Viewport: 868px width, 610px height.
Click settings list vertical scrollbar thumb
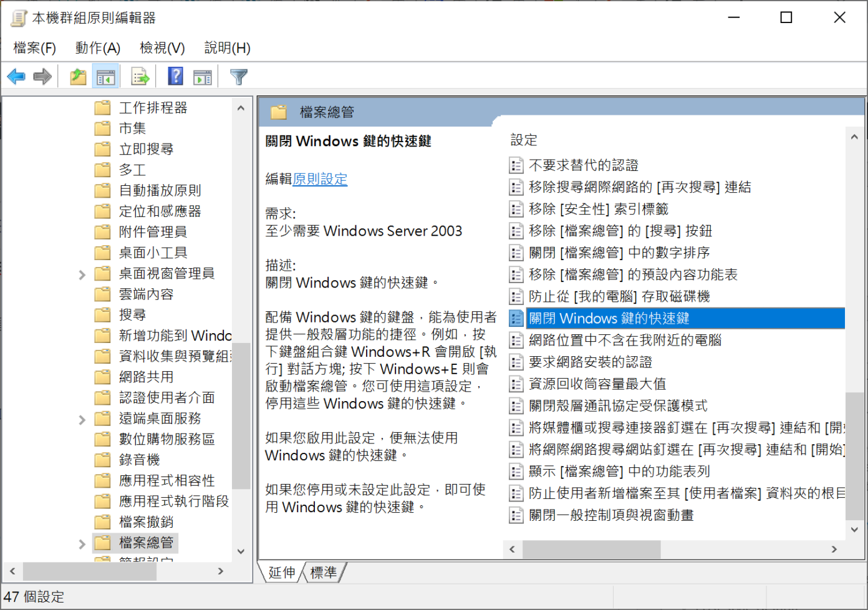pyautogui.click(x=854, y=455)
